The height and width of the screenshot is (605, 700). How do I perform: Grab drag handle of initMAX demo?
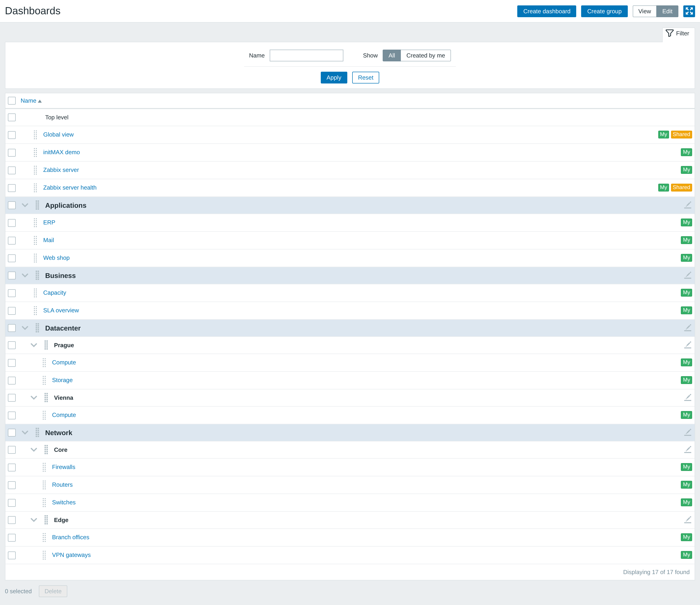click(35, 152)
